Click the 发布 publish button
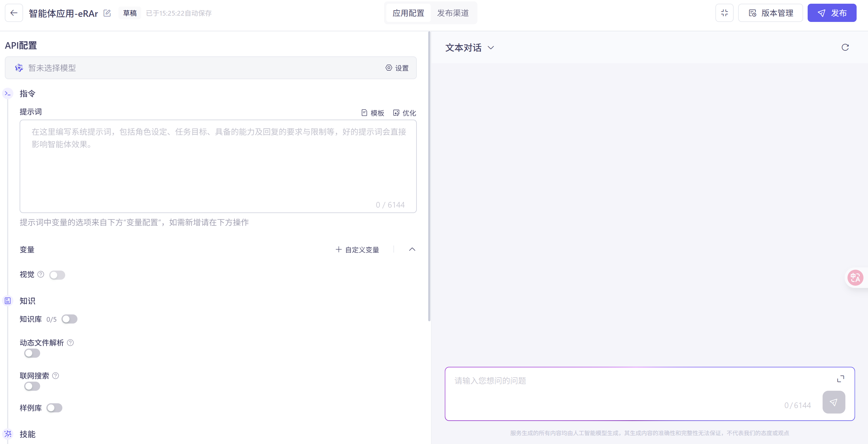 832,13
